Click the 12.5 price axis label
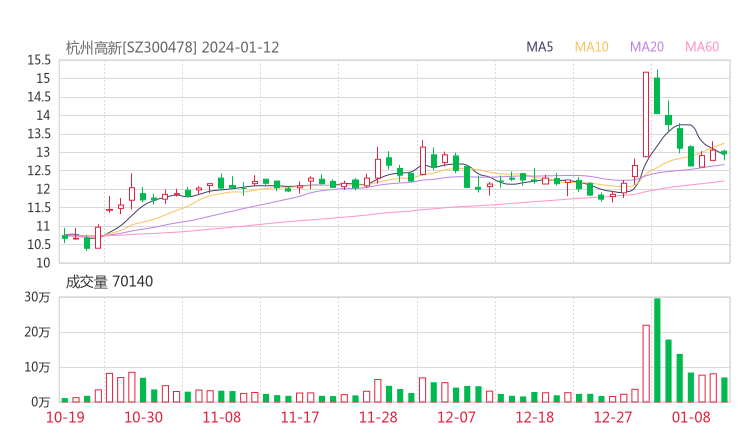 39,171
